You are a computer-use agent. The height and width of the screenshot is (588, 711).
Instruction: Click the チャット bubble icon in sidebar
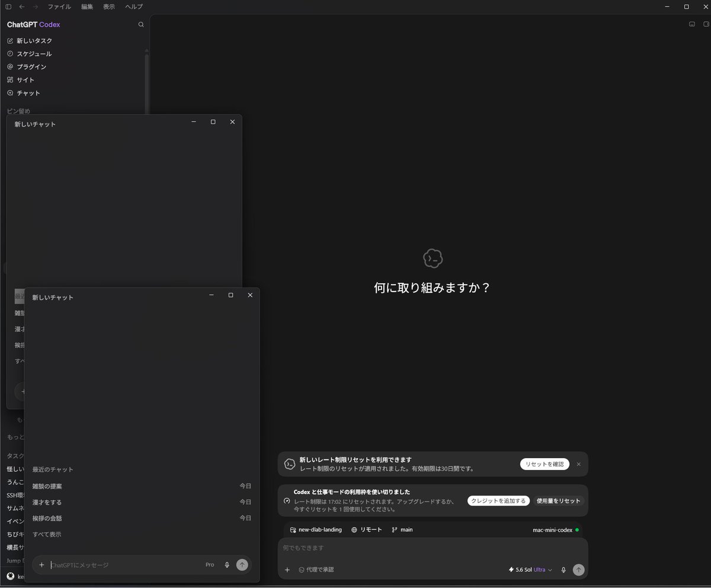pos(10,93)
